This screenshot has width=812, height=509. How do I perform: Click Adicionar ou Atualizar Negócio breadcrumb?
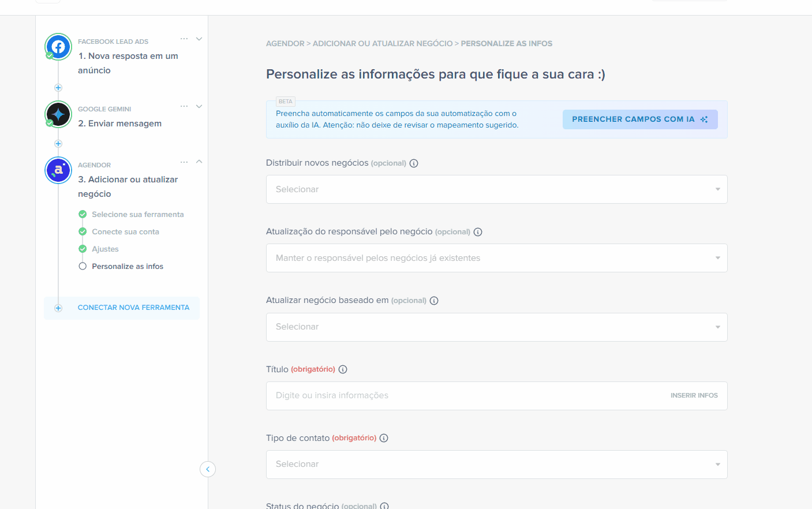click(x=383, y=43)
